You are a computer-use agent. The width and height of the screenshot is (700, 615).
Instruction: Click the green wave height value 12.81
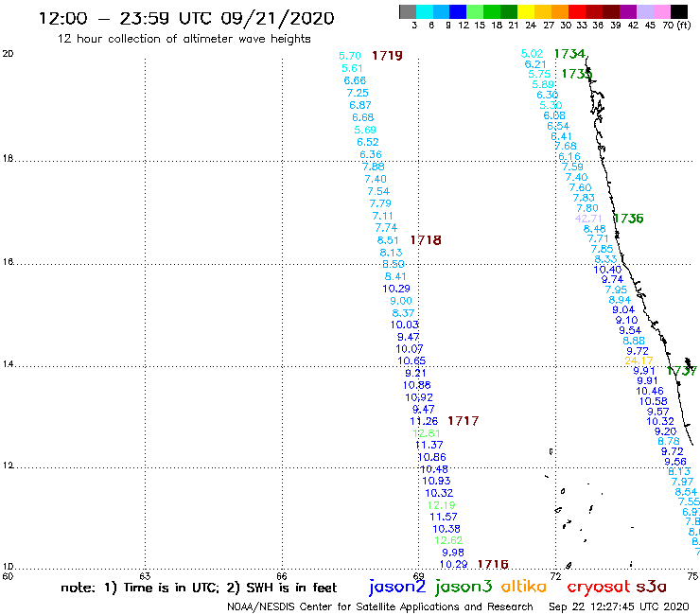[427, 433]
